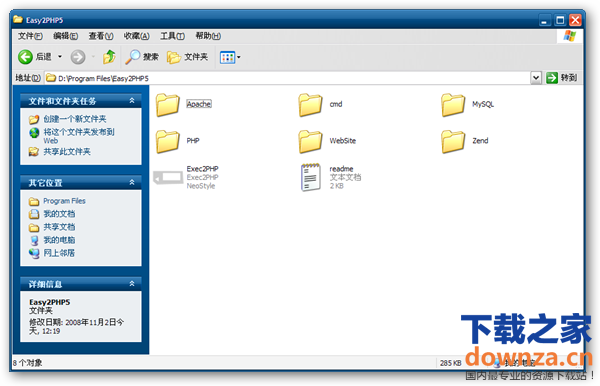Open the Back history dropdown arrow
This screenshot has width=600, height=386.
pos(60,57)
